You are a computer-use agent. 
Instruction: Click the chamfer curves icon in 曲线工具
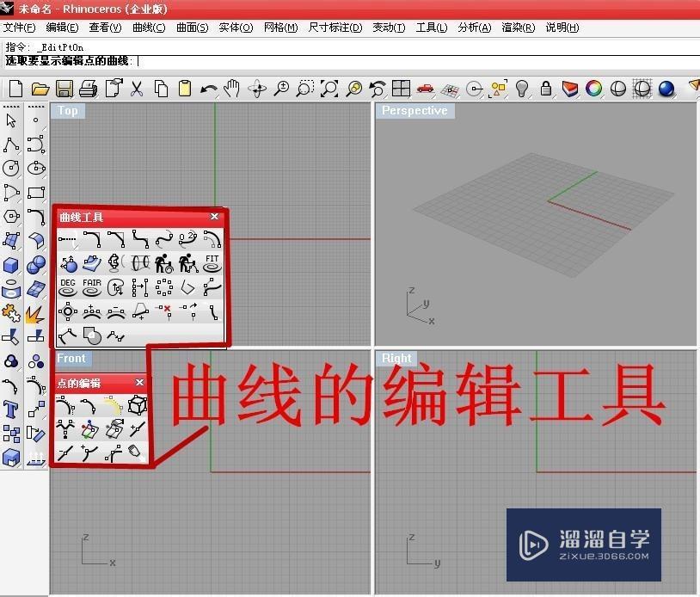pyautogui.click(x=116, y=239)
